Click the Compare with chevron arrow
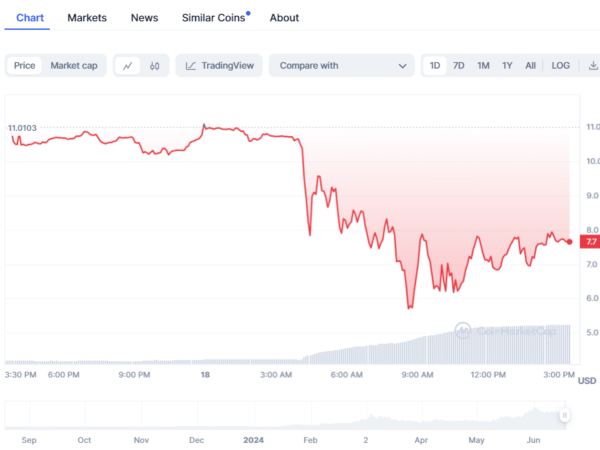Viewport: 600px width, 450px height. click(403, 66)
